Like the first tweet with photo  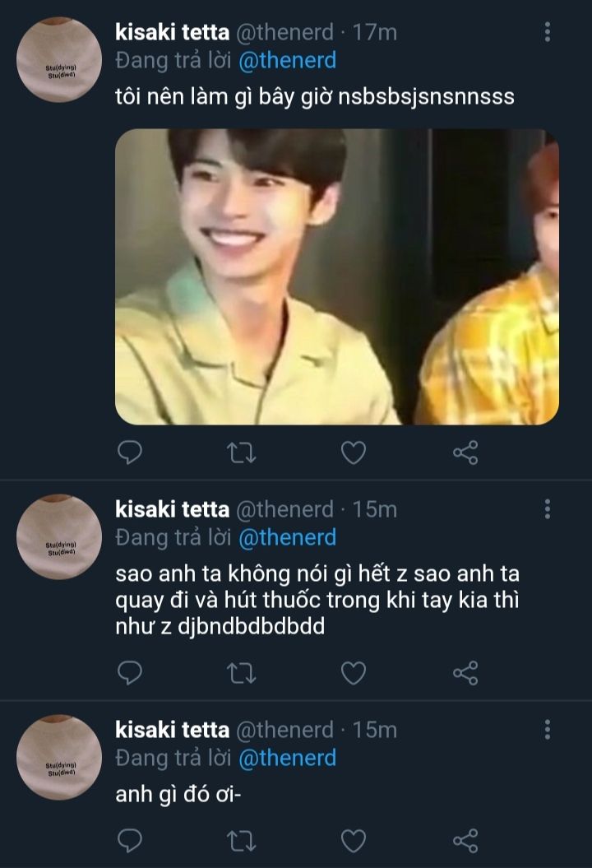pyautogui.click(x=354, y=453)
